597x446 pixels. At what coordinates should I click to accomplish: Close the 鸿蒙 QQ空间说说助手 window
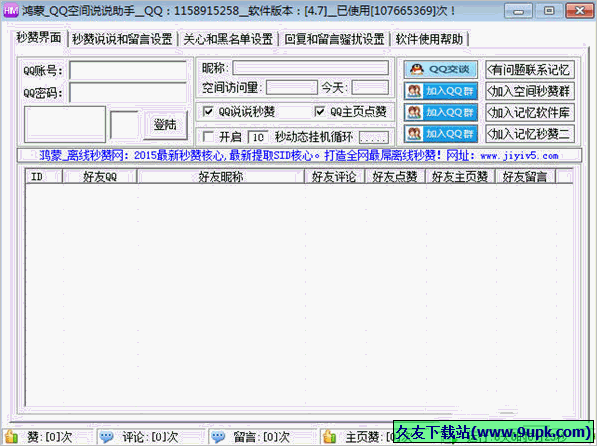pos(579,11)
